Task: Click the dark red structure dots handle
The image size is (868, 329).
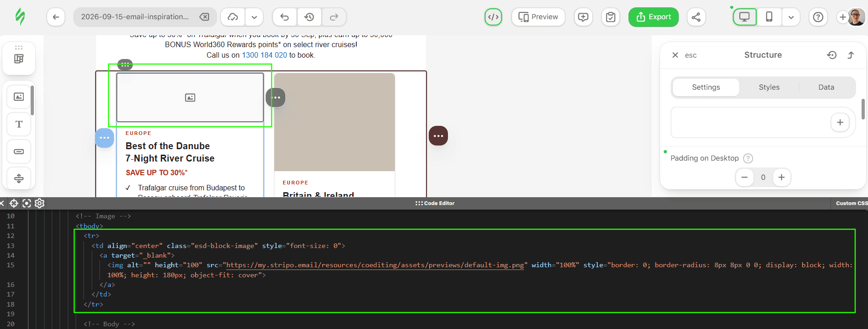Action: coord(438,136)
